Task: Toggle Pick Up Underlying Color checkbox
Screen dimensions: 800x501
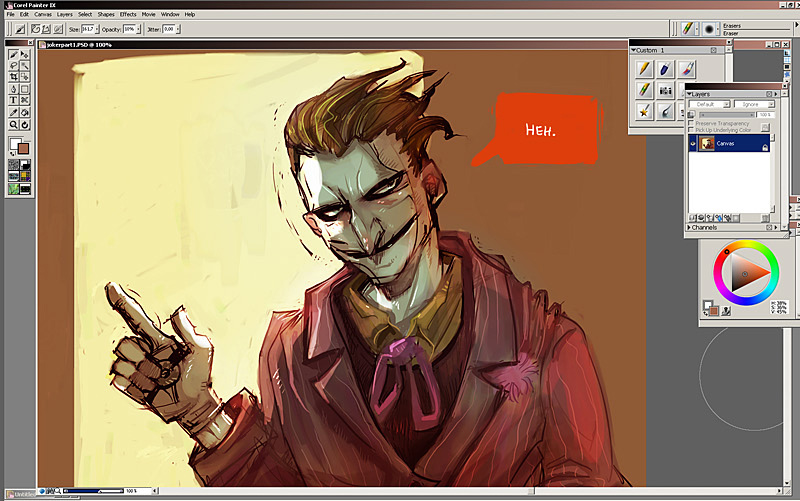Action: point(691,130)
